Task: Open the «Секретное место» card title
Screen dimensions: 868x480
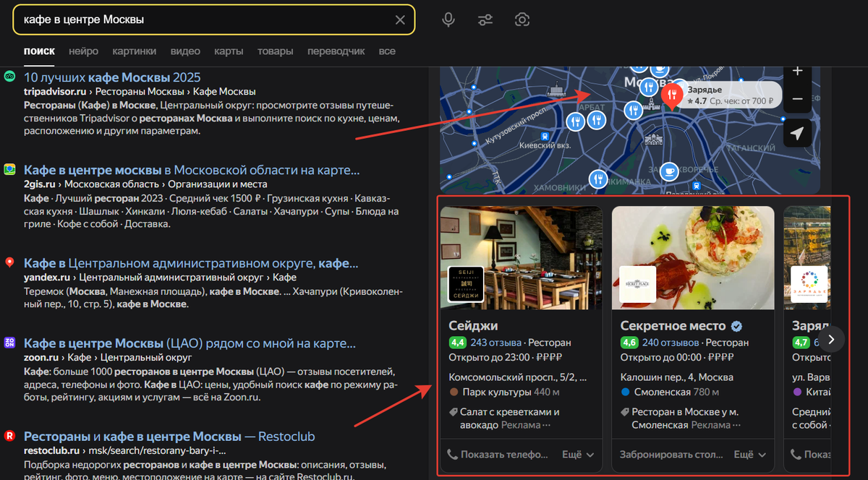Action: pos(673,325)
